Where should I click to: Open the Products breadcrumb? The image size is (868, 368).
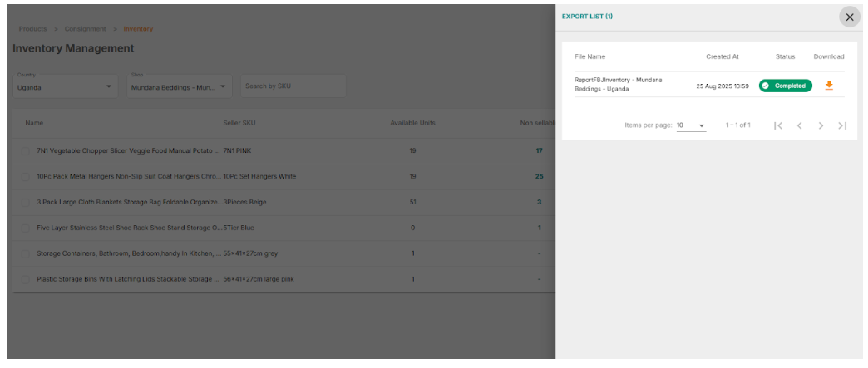click(33, 29)
